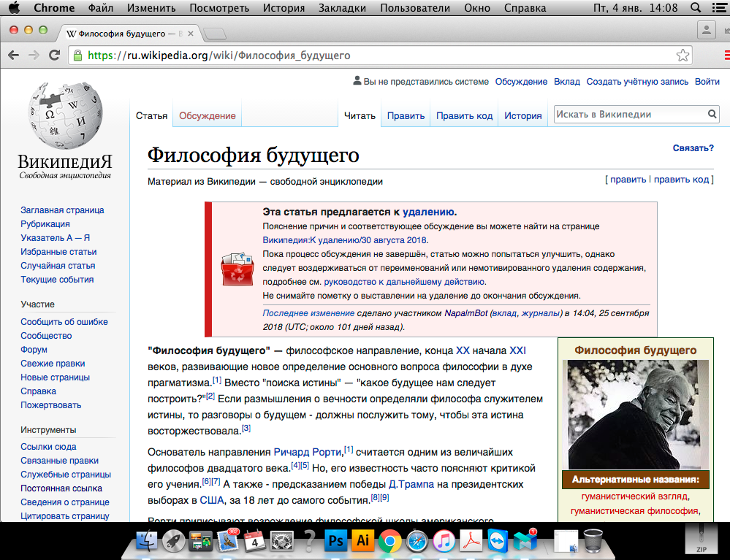This screenshot has height=560, width=730.
Task: Go forward with the forward arrow
Action: click(34, 55)
